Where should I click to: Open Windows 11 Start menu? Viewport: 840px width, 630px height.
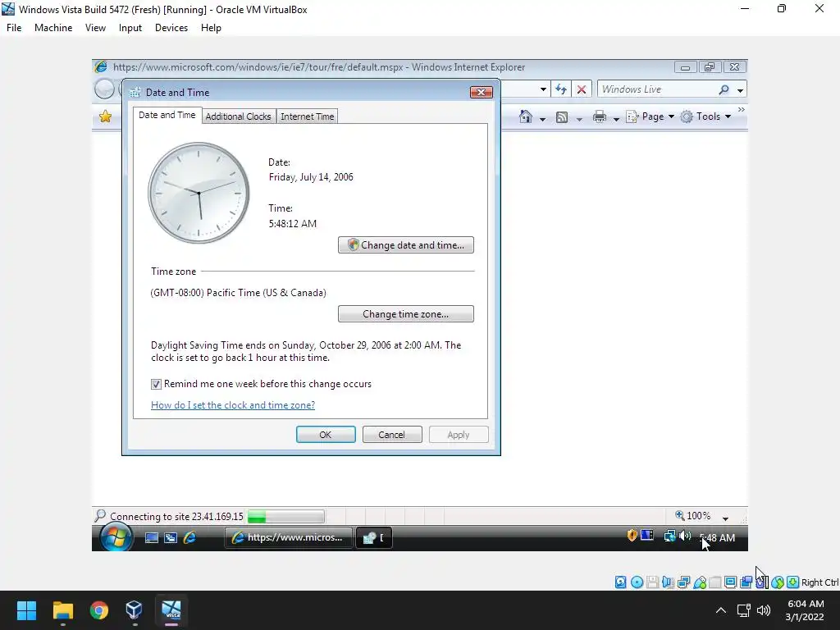[26, 610]
